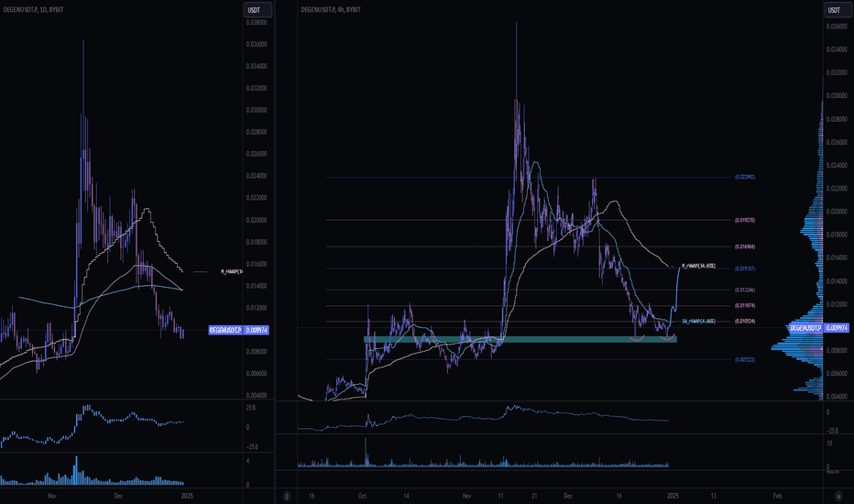
Task: Click the (0.007222) Fibonacci level label
Action: (745, 359)
